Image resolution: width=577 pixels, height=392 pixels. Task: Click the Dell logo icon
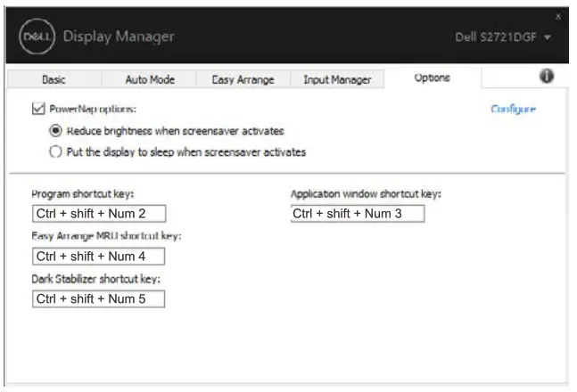pos(37,37)
